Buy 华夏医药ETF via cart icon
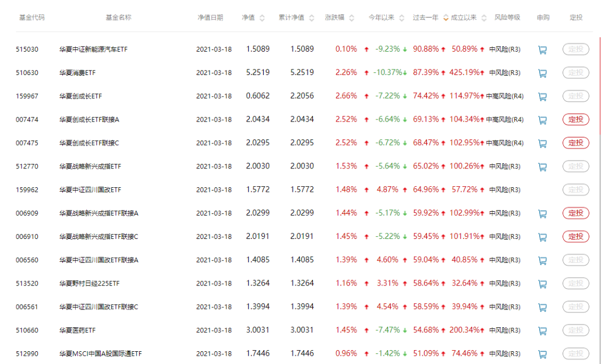 (543, 330)
